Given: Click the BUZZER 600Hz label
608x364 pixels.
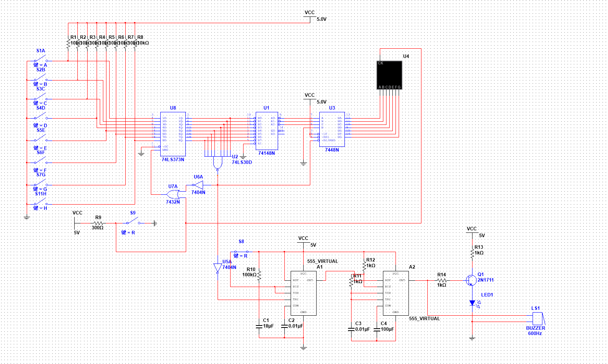Looking at the screenshot, I should [x=536, y=331].
